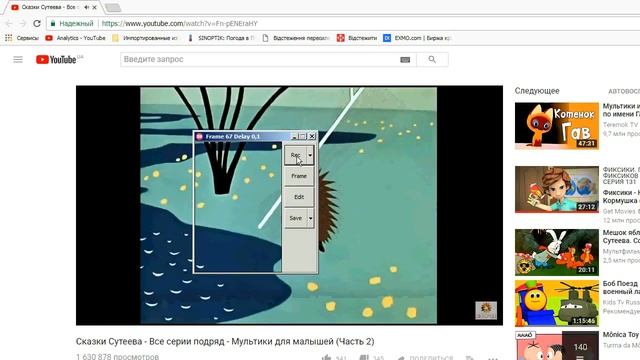Click the recorder window app icon in title bar

point(200,136)
